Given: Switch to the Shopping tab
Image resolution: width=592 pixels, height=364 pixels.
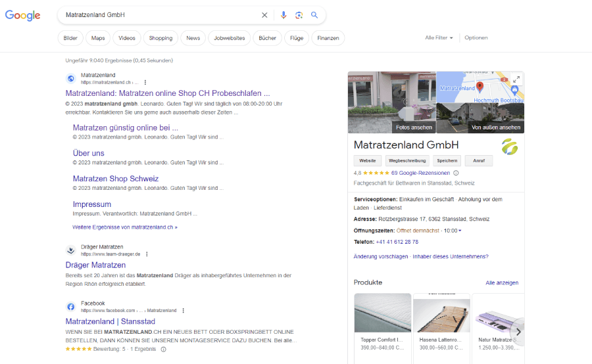Looking at the screenshot, I should 160,38.
